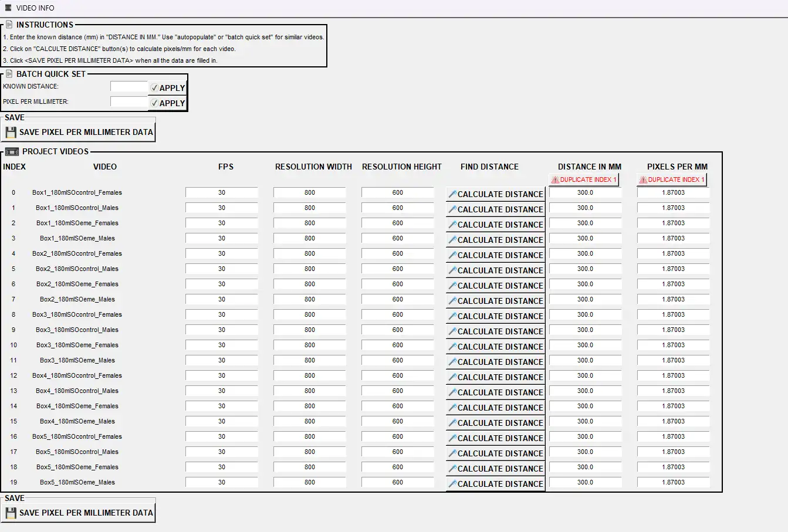Image resolution: width=788 pixels, height=532 pixels.
Task: Click the bottom floppy disk save icon
Action: pos(11,513)
